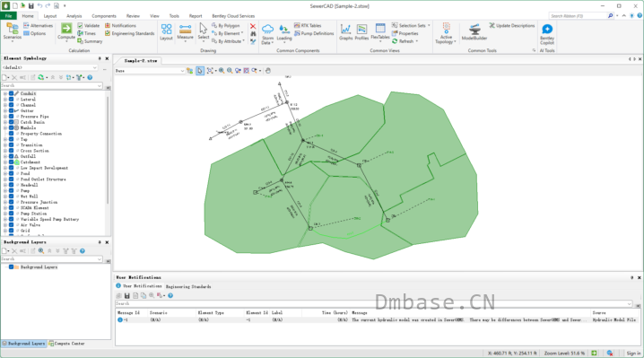Click the Find binoculars icon in Drawing group
This screenshot has width=644, height=358.
pos(253,34)
